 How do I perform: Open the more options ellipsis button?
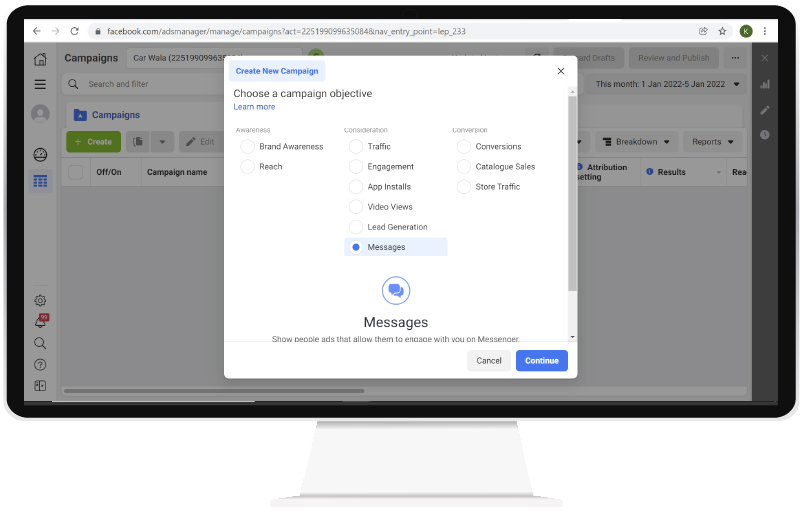point(735,58)
